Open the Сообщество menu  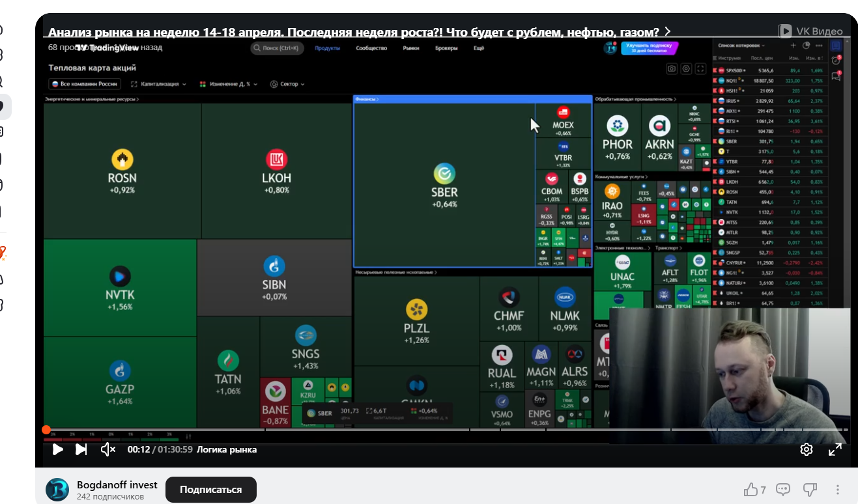coord(371,48)
